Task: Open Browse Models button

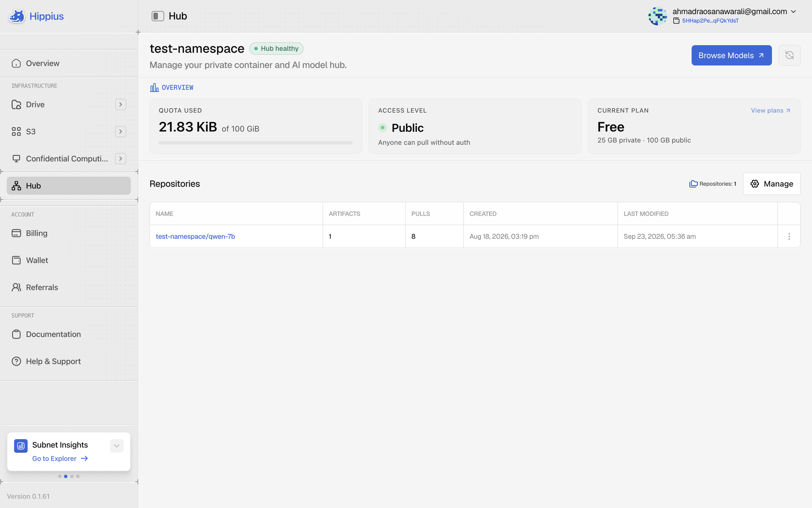Action: tap(731, 55)
